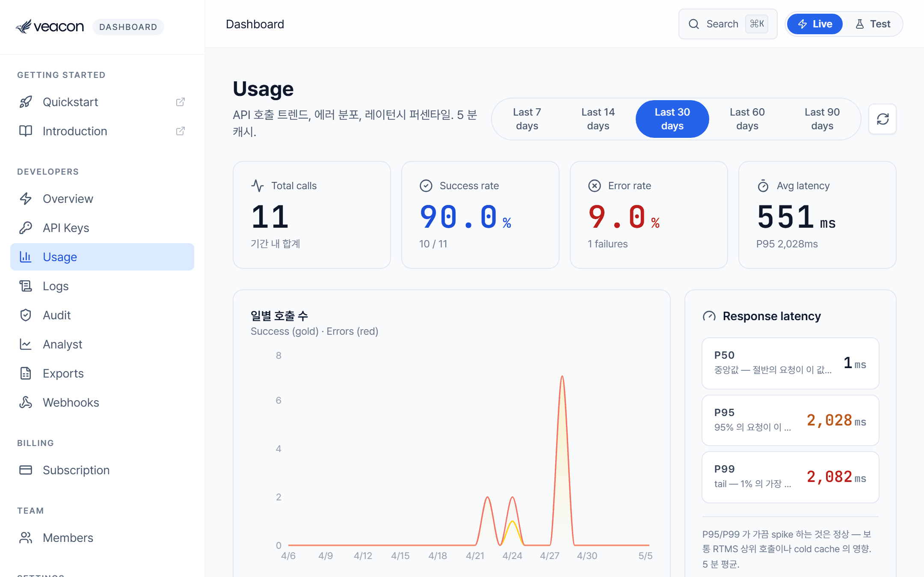The width and height of the screenshot is (924, 577).
Task: Click the Analyst line chart icon
Action: [x=26, y=344]
